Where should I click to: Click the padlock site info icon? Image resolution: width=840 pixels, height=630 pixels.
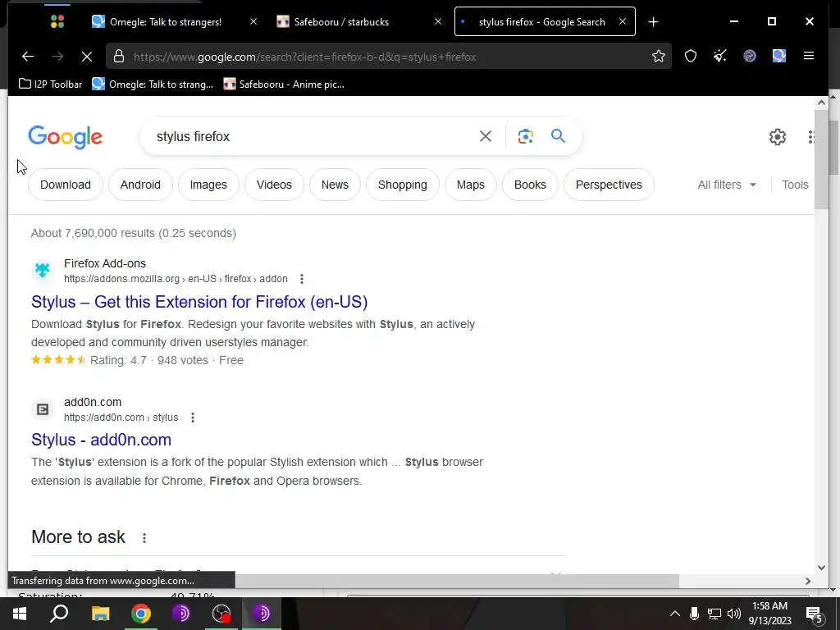click(119, 57)
